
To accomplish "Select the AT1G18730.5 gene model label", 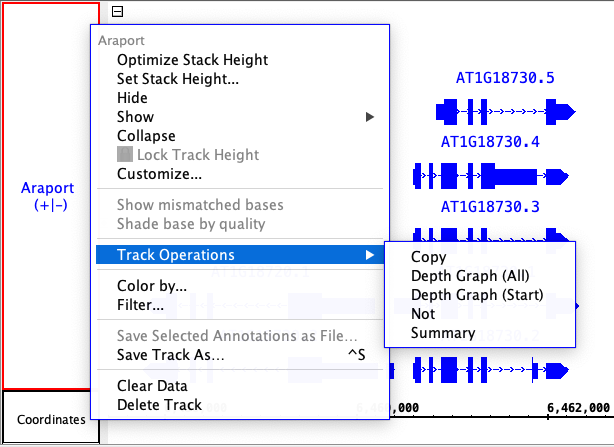I will [x=505, y=78].
